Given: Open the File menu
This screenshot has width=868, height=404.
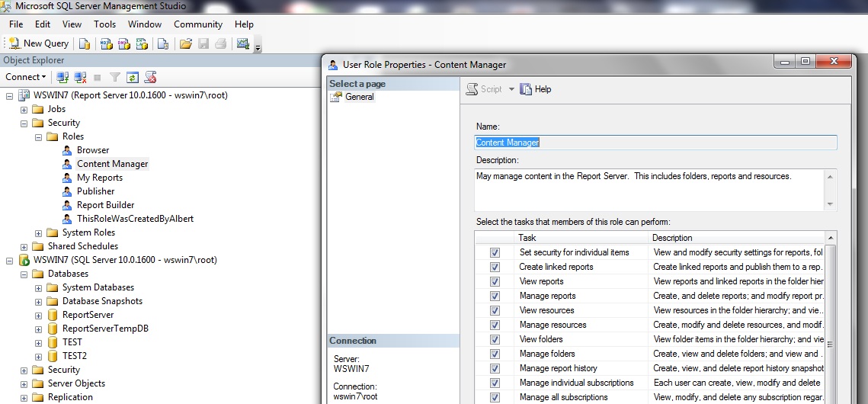Looking at the screenshot, I should point(16,24).
